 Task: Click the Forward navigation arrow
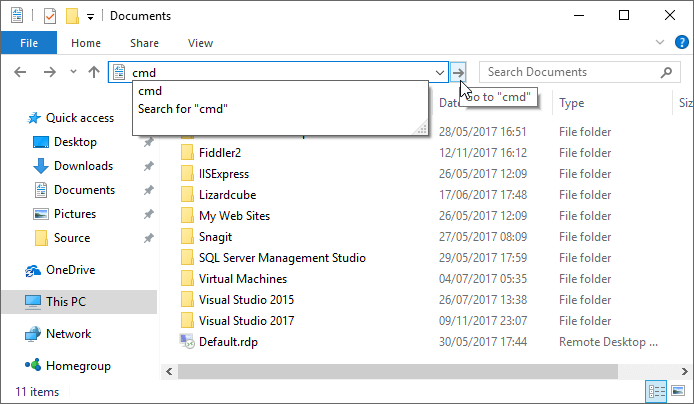pyautogui.click(x=50, y=72)
